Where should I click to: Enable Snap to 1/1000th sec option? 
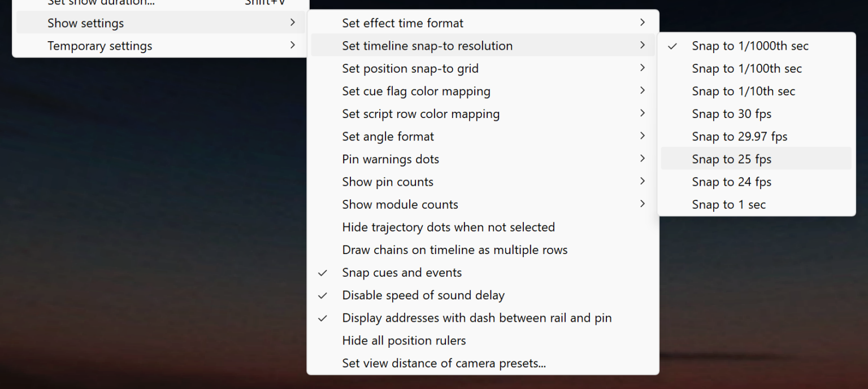click(x=750, y=46)
